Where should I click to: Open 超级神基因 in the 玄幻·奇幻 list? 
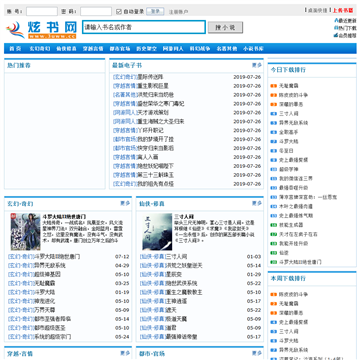48,275
